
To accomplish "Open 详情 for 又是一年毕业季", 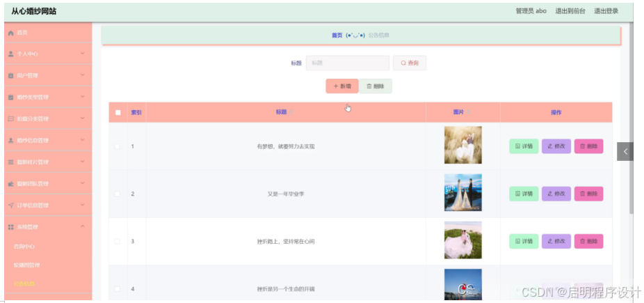I will (x=524, y=194).
